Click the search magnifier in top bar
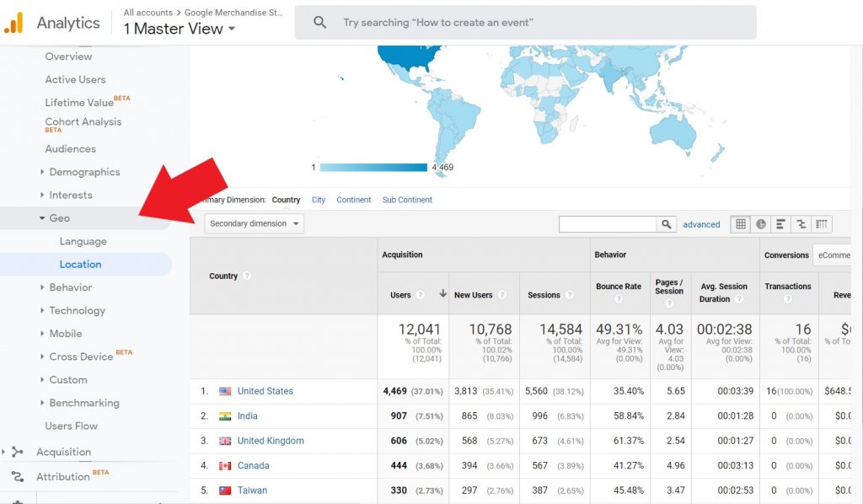863x504 pixels. [x=319, y=23]
